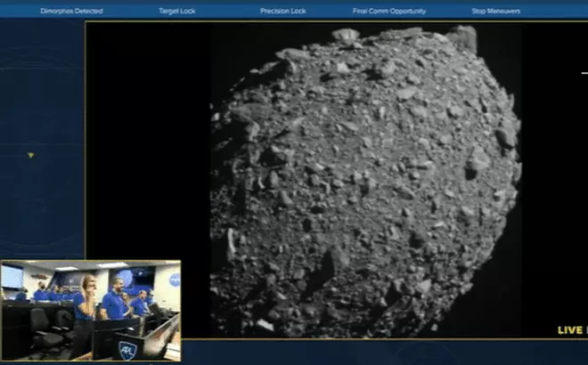
Task: Click the APL logo on the desk
Action: point(127,349)
